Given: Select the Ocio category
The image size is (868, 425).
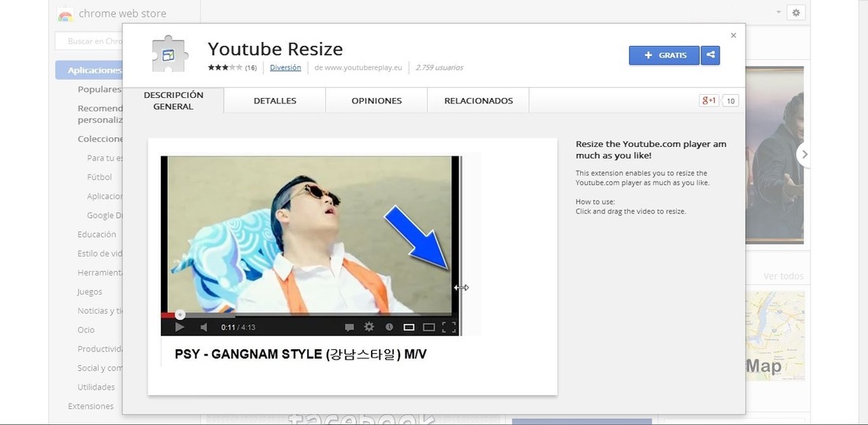Looking at the screenshot, I should click(x=86, y=329).
